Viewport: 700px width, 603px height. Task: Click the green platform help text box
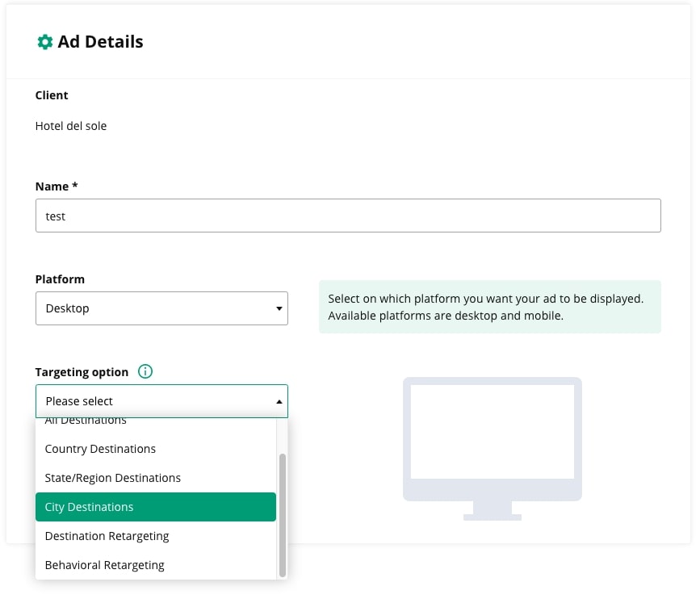click(489, 307)
